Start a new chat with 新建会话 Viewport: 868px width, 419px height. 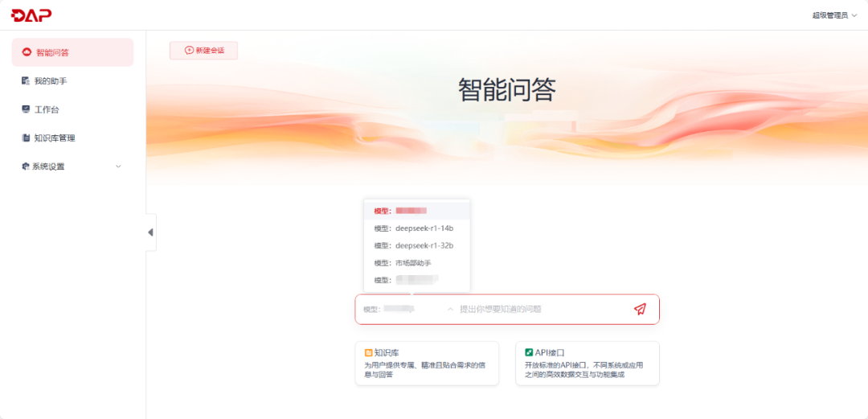click(203, 50)
